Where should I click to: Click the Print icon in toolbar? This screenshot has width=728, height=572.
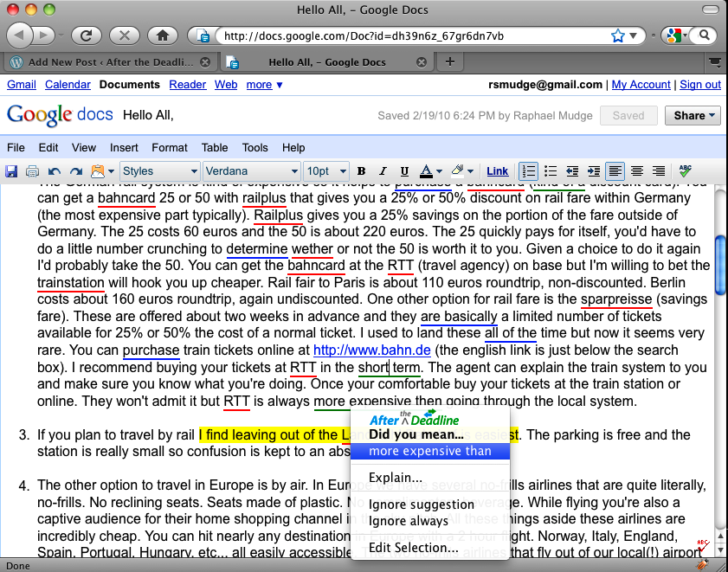click(x=33, y=171)
